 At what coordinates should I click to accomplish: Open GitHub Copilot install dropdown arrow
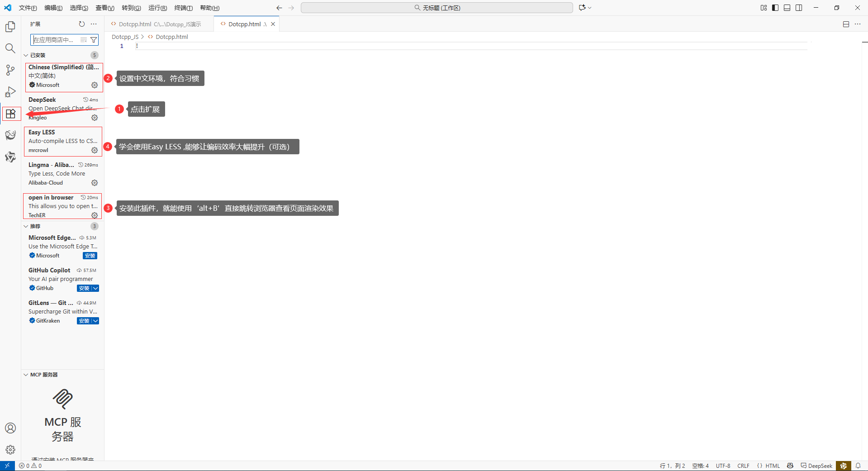[95, 288]
